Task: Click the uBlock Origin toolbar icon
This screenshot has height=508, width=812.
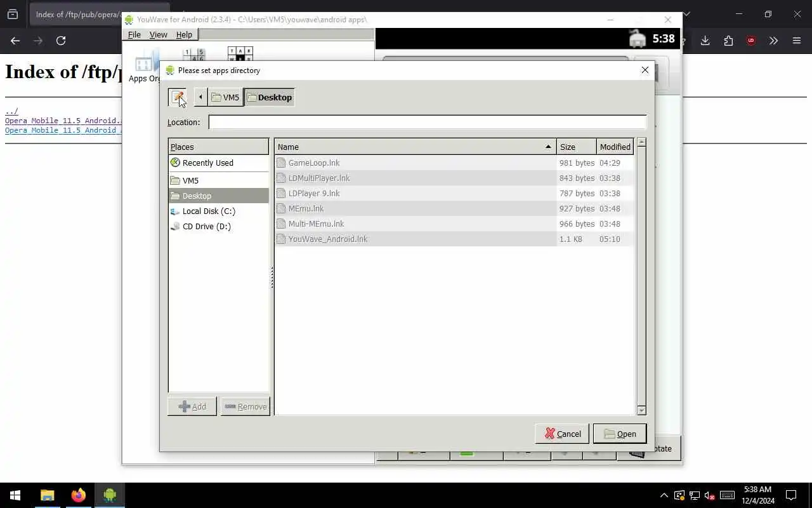Action: click(x=751, y=41)
